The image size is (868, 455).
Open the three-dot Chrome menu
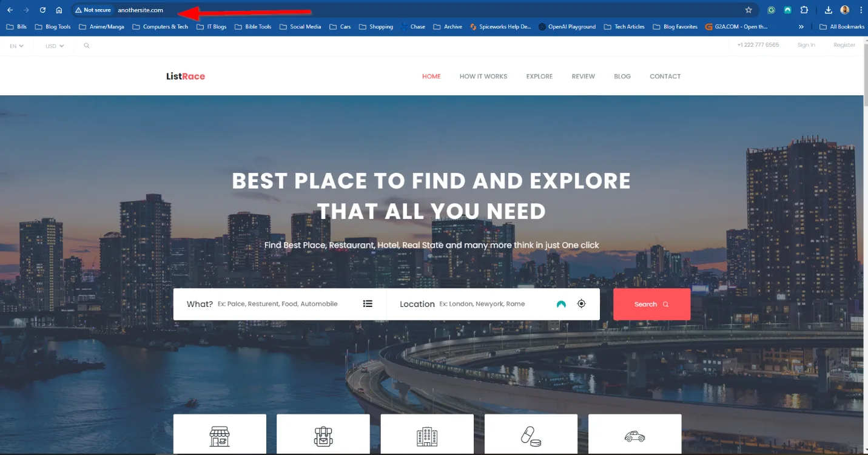(x=861, y=10)
